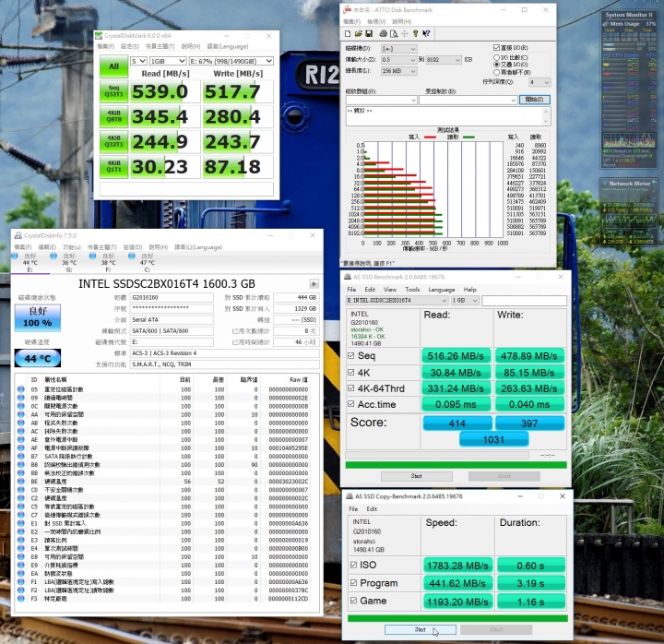Image resolution: width=664 pixels, height=644 pixels.
Task: Click the New document icon in ATTO toolbar
Action: tap(348, 33)
